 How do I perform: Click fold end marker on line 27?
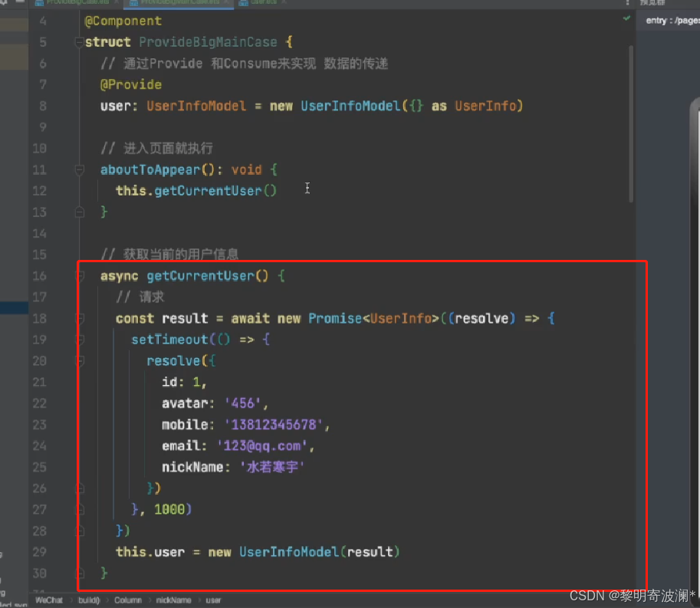(x=81, y=509)
